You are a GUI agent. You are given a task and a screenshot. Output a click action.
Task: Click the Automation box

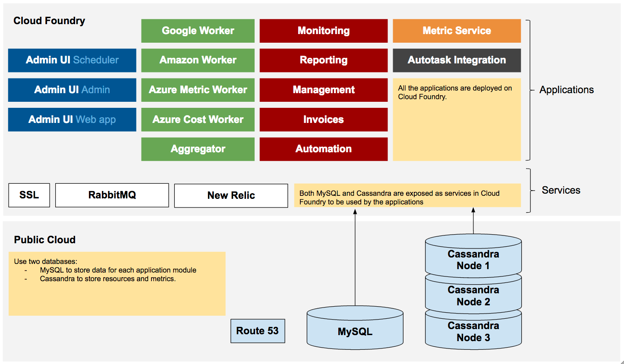tap(324, 149)
